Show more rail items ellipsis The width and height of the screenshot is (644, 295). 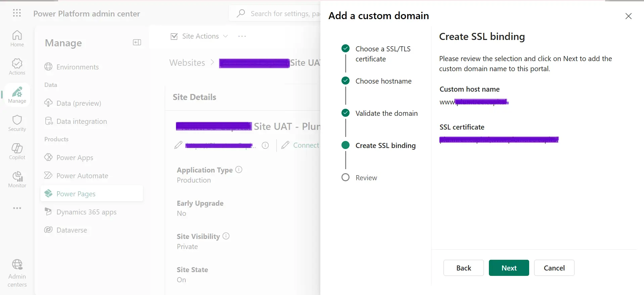[x=17, y=208]
